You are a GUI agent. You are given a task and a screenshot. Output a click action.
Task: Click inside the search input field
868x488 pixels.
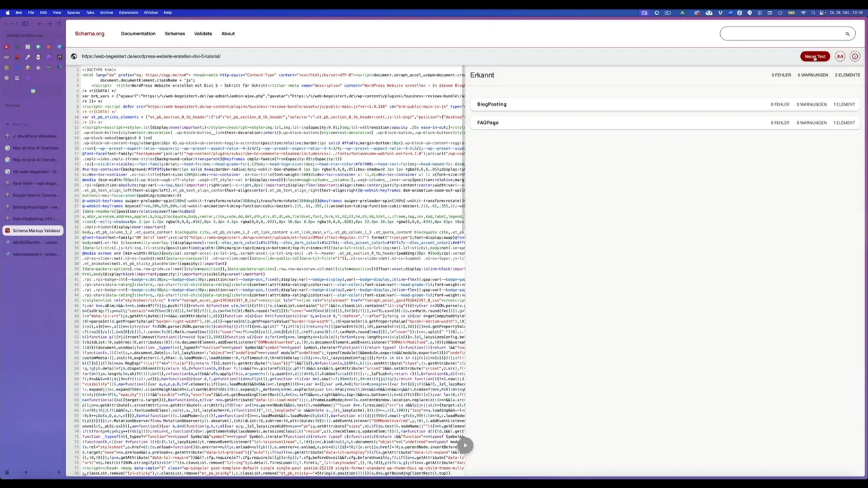coord(780,34)
